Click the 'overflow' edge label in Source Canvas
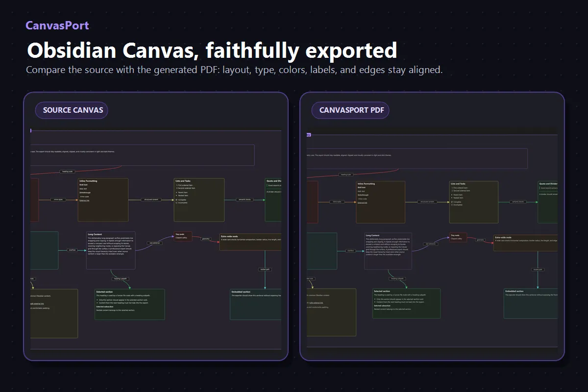 (x=72, y=250)
